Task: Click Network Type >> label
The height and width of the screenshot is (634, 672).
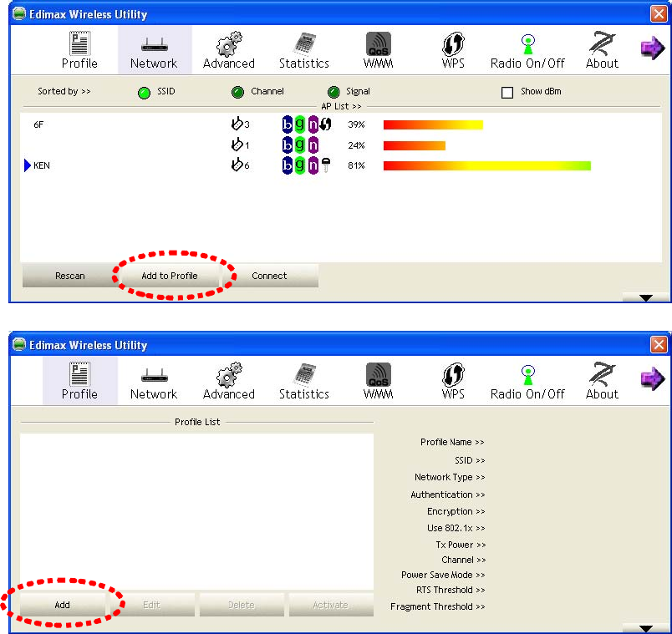Action: point(450,477)
